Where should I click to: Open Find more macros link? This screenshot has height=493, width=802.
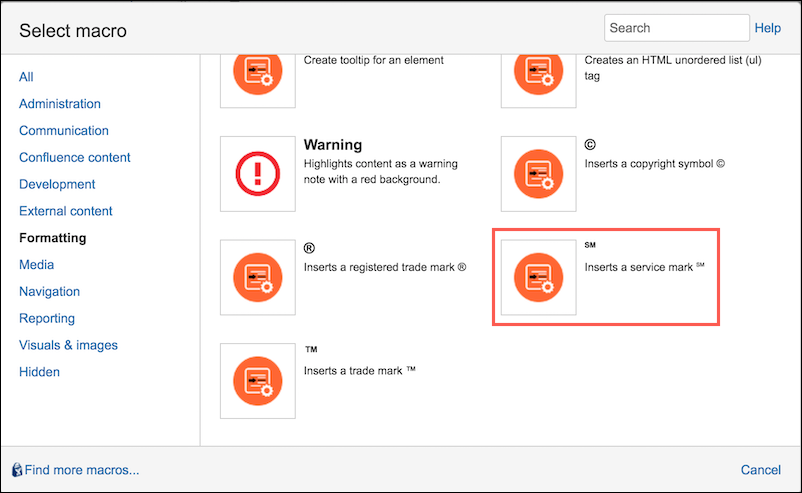(x=82, y=470)
